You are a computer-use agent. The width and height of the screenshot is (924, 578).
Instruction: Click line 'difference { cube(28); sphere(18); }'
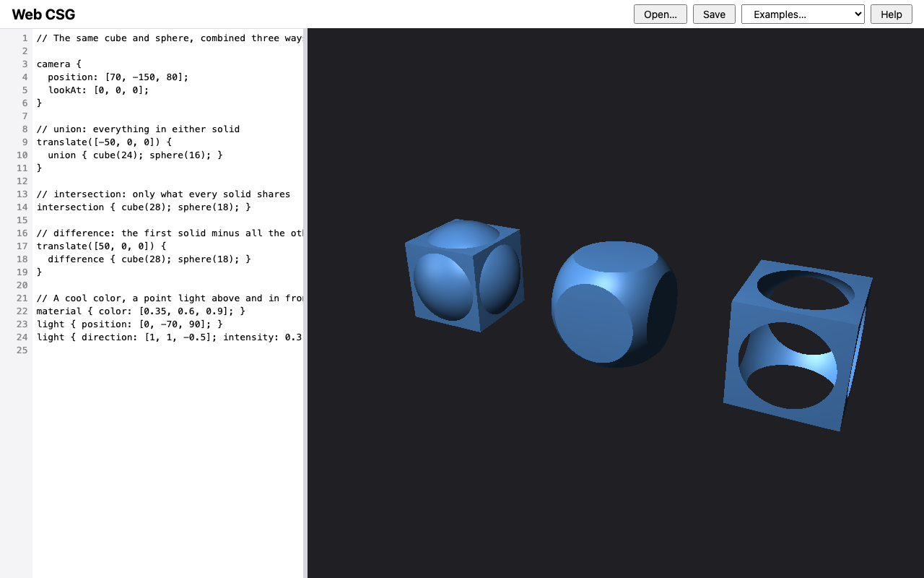[x=149, y=259]
